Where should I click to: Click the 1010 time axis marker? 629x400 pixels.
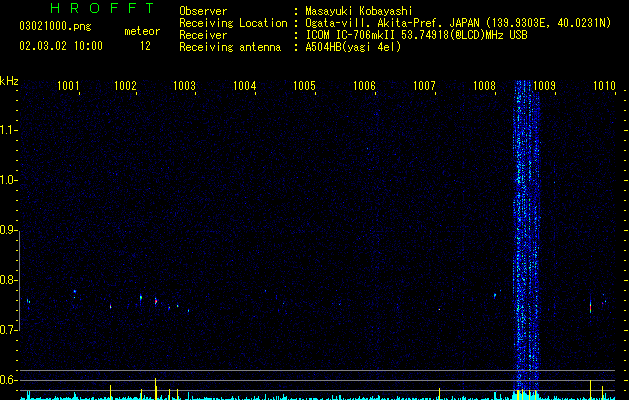point(604,85)
